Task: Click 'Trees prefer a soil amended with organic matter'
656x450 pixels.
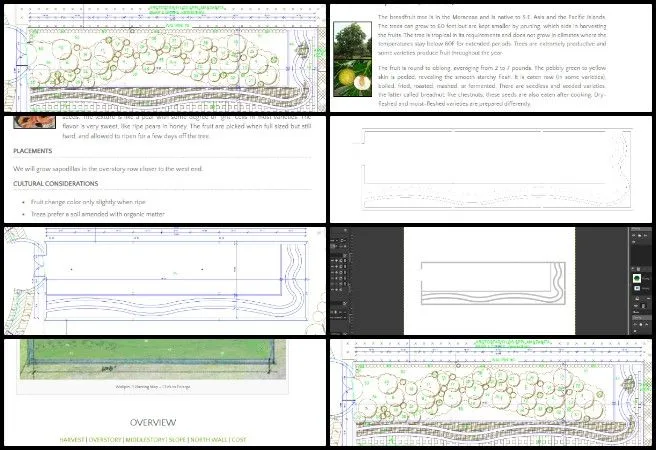Action: [97, 214]
